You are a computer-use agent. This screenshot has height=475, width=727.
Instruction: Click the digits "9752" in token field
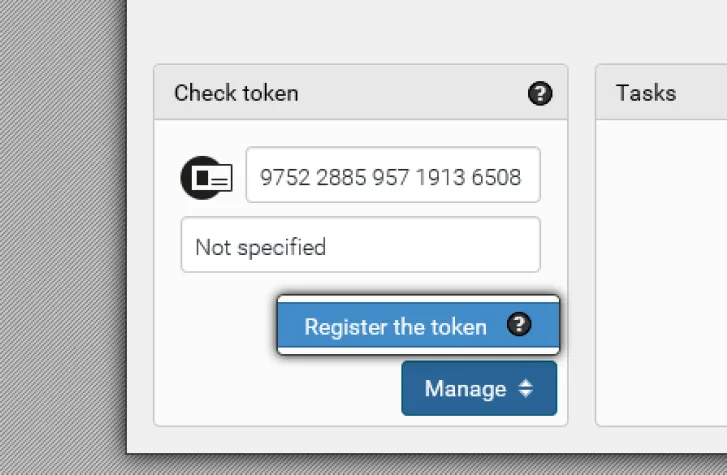point(279,178)
